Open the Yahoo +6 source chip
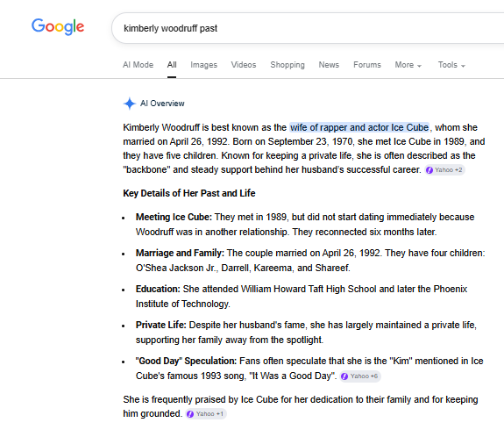 [x=360, y=376]
